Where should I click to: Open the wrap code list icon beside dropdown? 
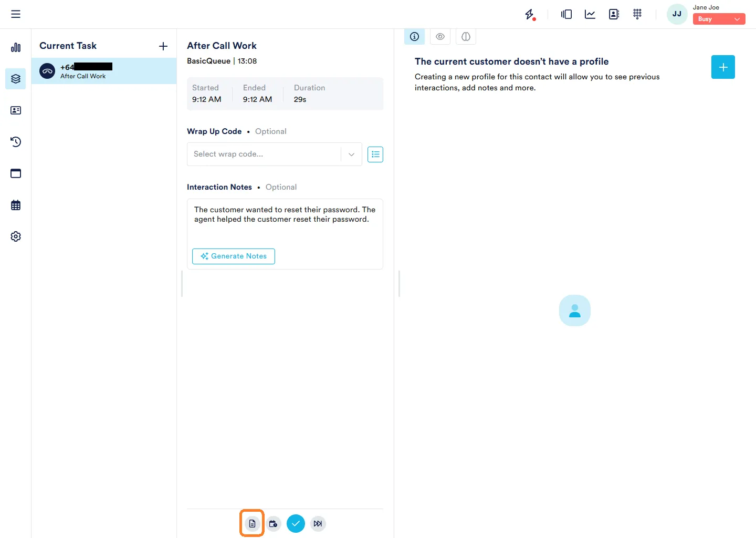375,154
